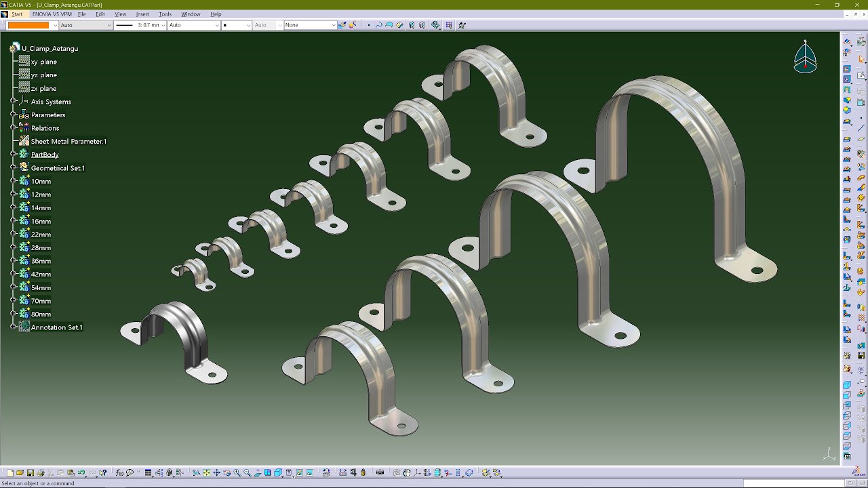Open the Start menu
Image resolution: width=868 pixels, height=488 pixels.
pyautogui.click(x=17, y=14)
